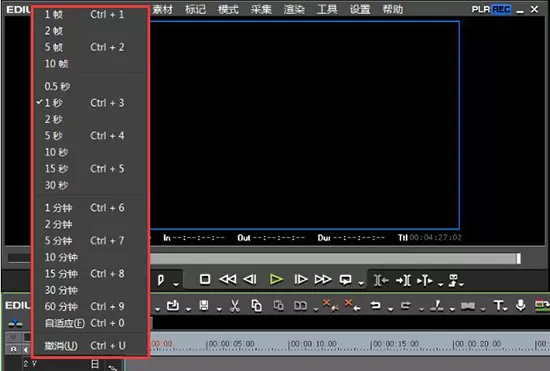Click the Save Project floppy icon
The width and height of the screenshot is (550, 371).
tap(204, 306)
